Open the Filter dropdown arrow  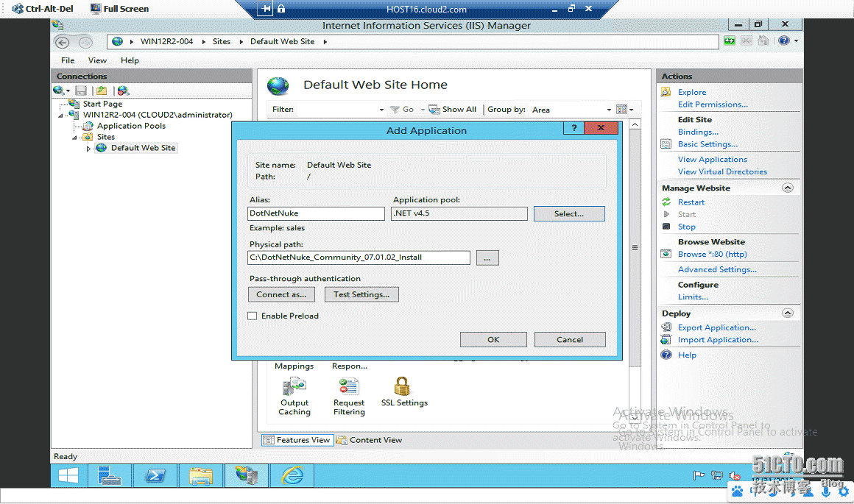pyautogui.click(x=381, y=110)
